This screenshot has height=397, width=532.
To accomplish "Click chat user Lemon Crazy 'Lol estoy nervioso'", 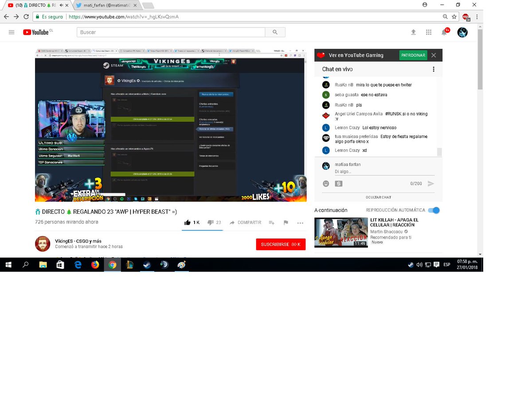I will [366, 128].
